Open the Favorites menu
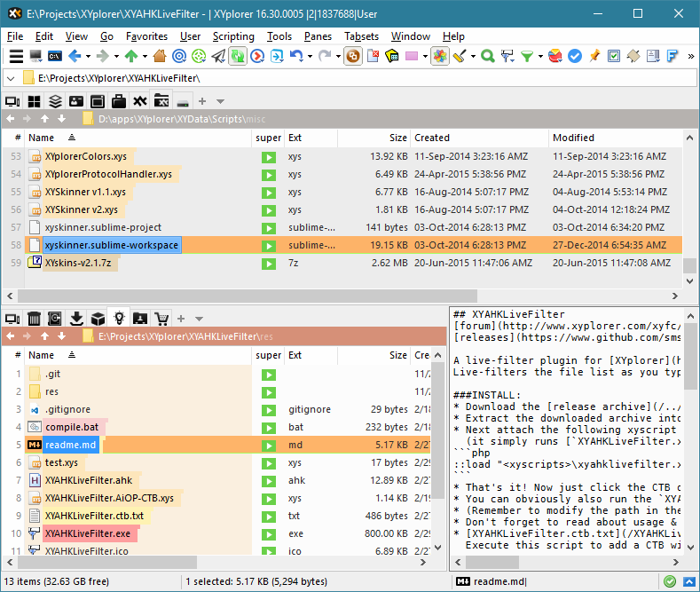Viewport: 700px width, 592px height. tap(146, 36)
